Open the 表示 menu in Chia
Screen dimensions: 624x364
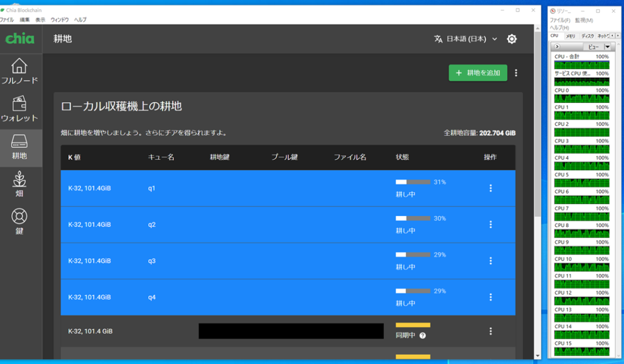(x=40, y=19)
